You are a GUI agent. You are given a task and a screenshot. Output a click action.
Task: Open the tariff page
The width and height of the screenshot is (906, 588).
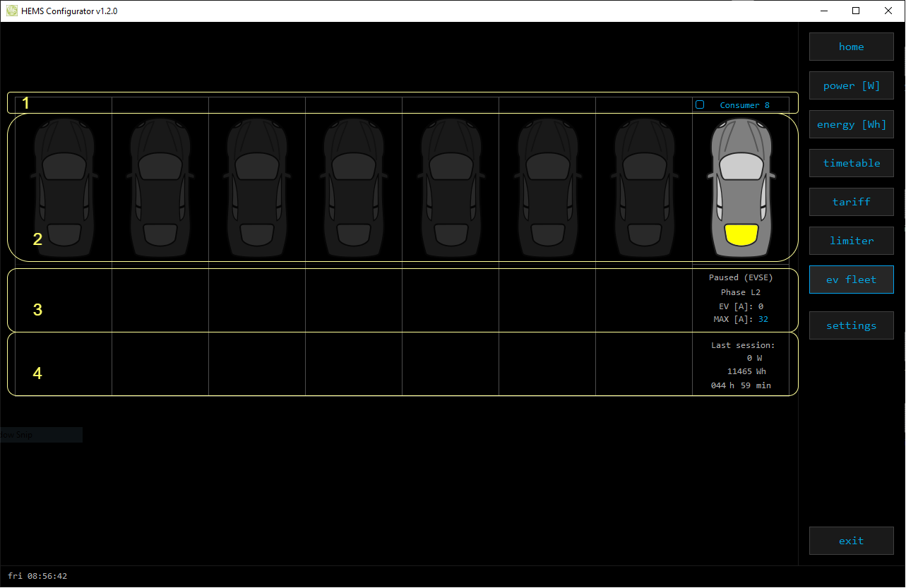point(851,202)
